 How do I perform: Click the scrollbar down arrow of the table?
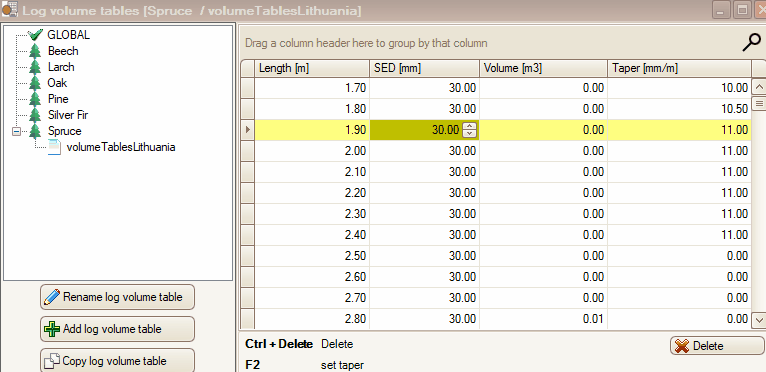759,320
